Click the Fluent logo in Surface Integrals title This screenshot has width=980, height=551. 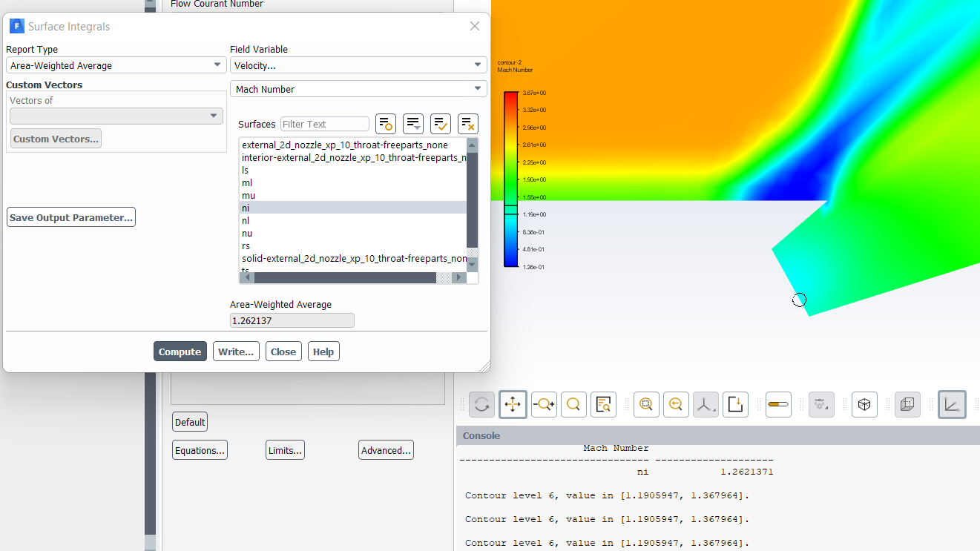pos(16,26)
